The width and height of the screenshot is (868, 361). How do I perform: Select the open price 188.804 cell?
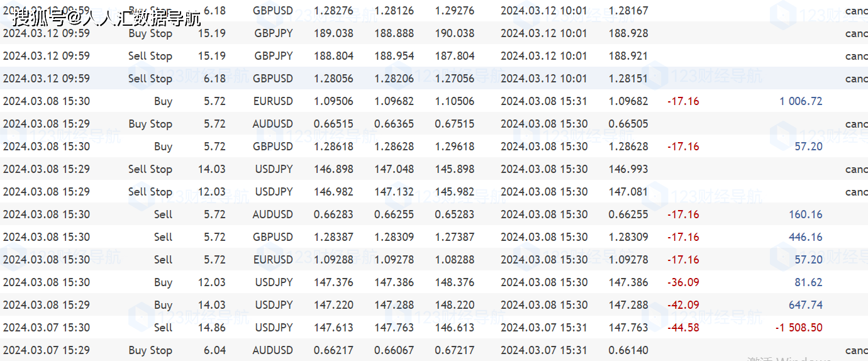click(333, 56)
